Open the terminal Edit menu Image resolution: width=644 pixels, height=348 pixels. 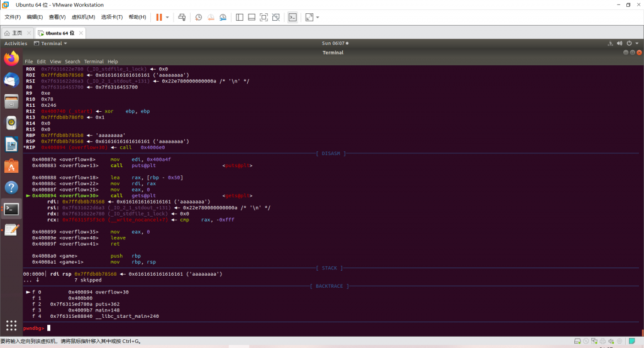(x=41, y=62)
